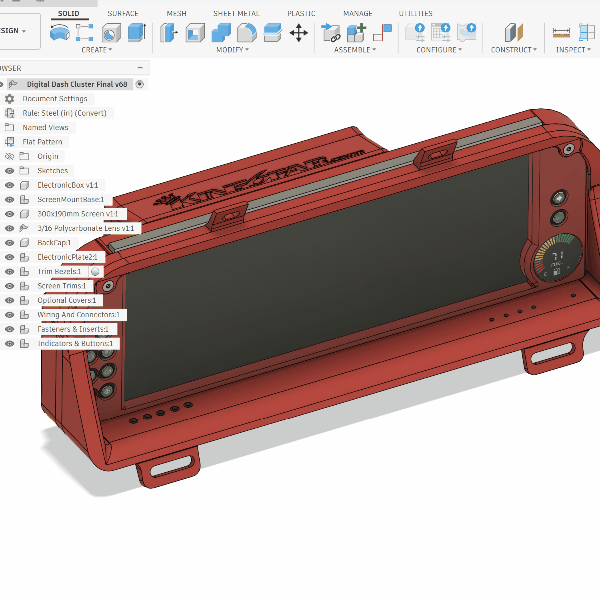Screen dimensions: 600x600
Task: Select the Combine tool icon
Action: [x=221, y=33]
